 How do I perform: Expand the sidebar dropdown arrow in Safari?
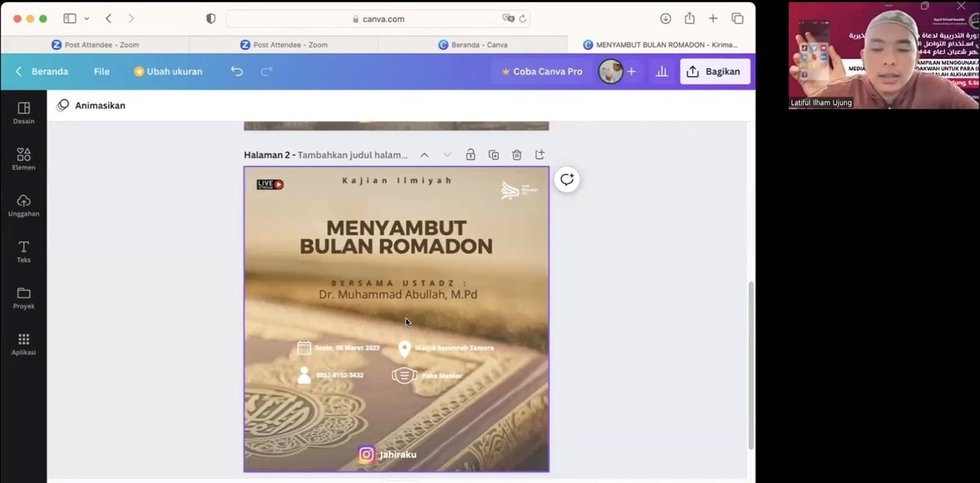point(87,19)
